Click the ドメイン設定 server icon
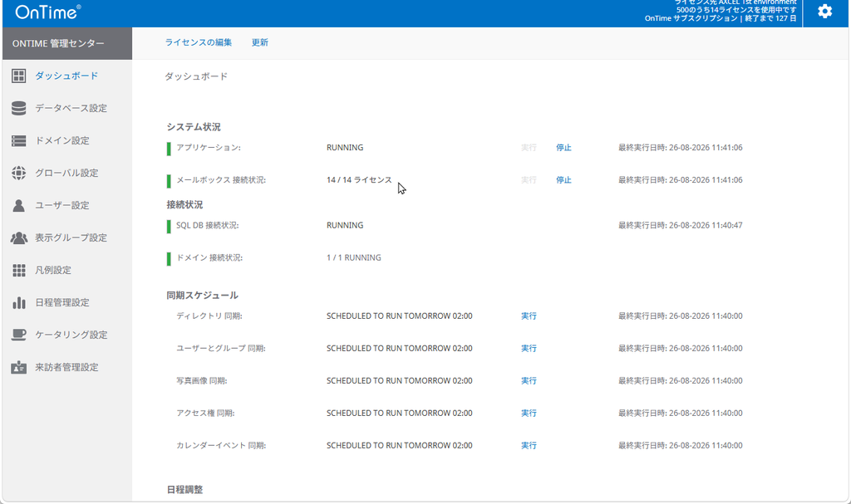 [19, 141]
